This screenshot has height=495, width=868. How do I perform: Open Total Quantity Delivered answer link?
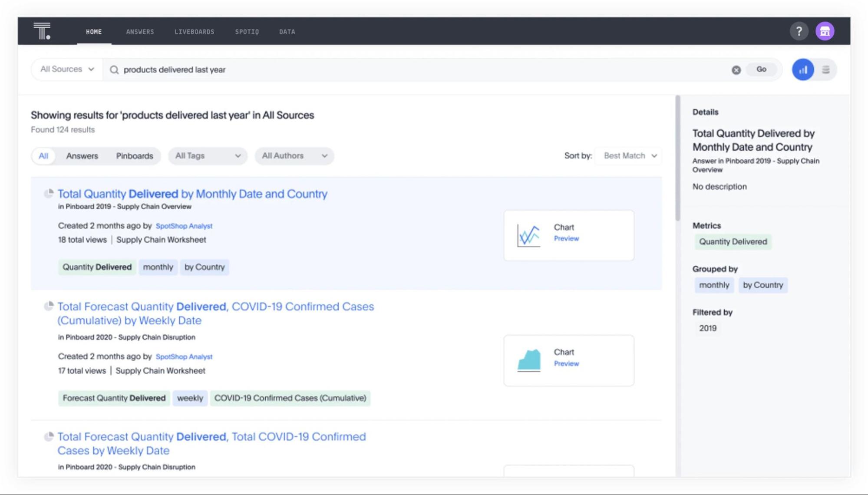pyautogui.click(x=192, y=193)
